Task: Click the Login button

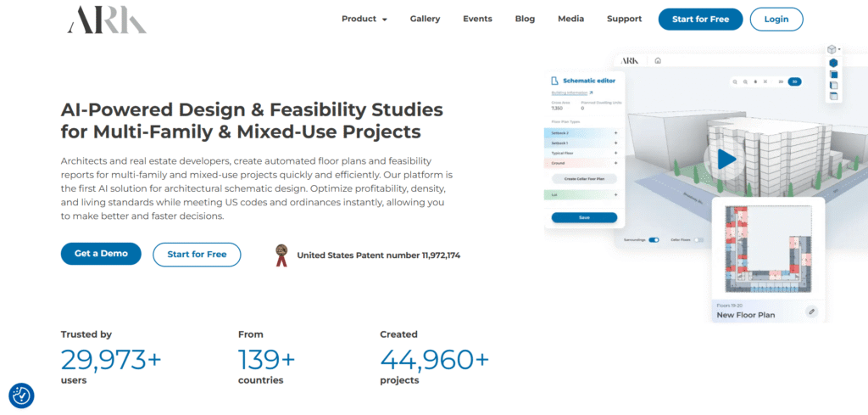Action: click(x=776, y=20)
